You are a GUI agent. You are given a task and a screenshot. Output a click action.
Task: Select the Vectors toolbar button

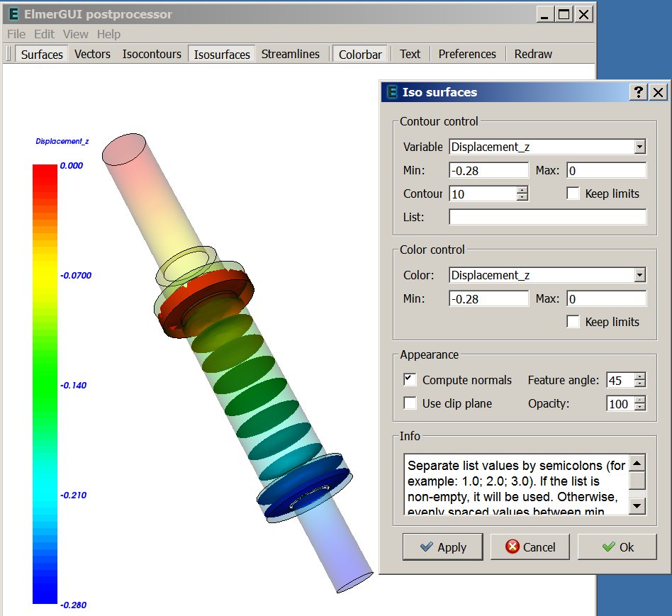coord(92,55)
